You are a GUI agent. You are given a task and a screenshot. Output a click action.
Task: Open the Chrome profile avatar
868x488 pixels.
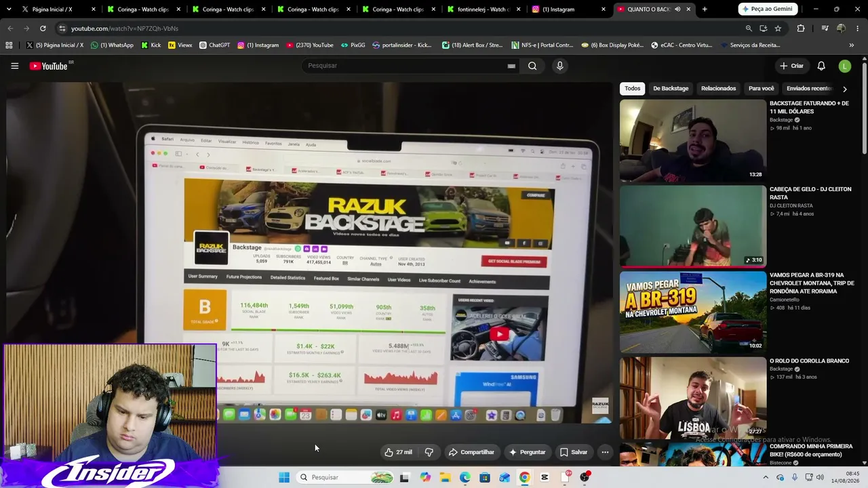[x=841, y=28]
